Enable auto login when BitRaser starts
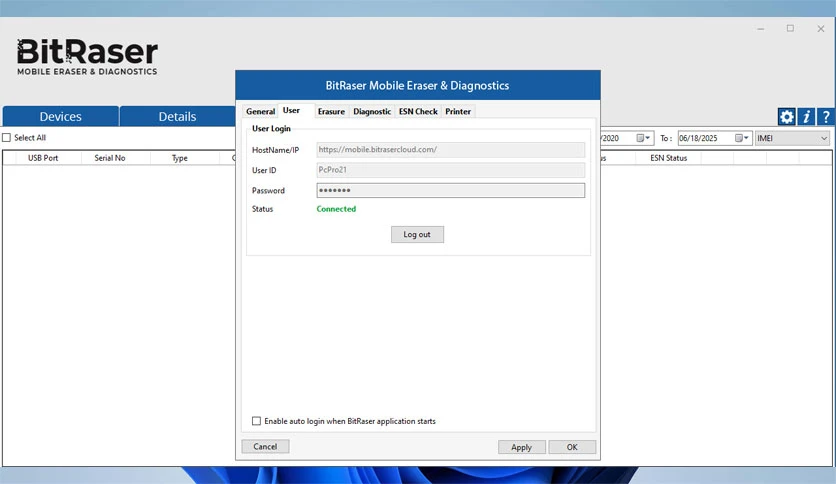 coord(256,421)
